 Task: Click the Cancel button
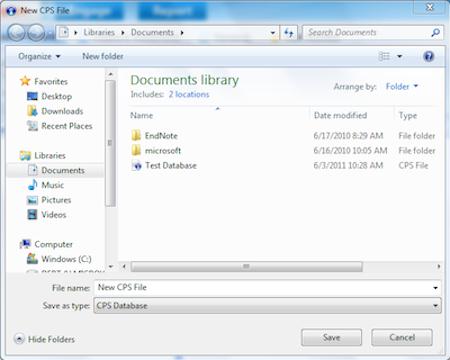(402, 338)
